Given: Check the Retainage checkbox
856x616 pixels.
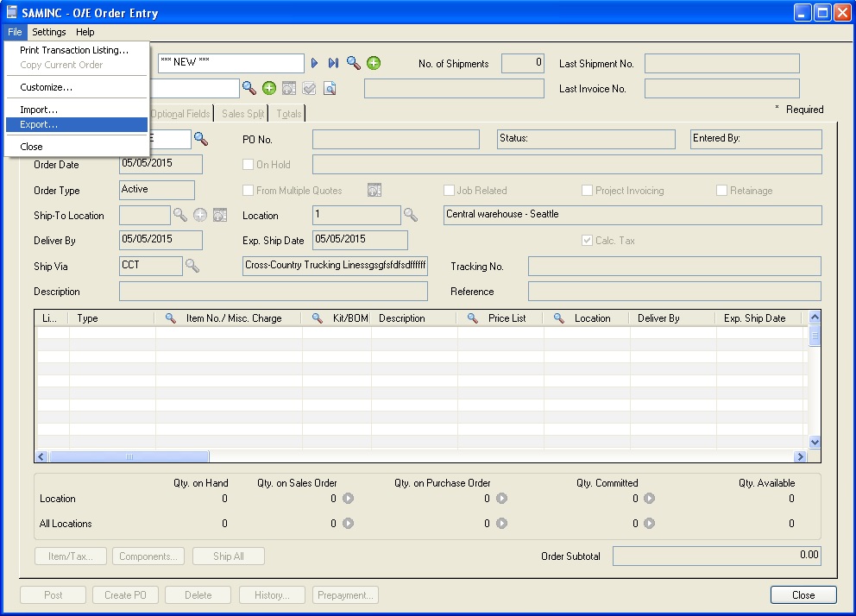Looking at the screenshot, I should (722, 191).
